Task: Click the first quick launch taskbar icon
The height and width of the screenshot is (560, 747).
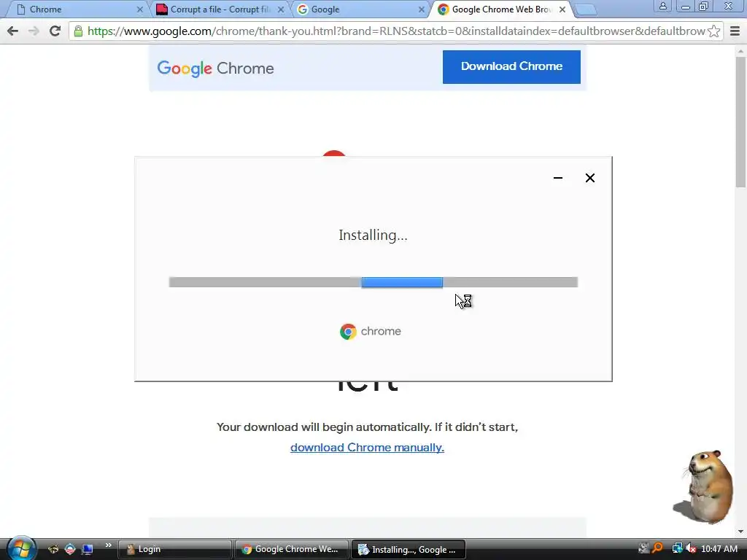Action: coord(53,549)
